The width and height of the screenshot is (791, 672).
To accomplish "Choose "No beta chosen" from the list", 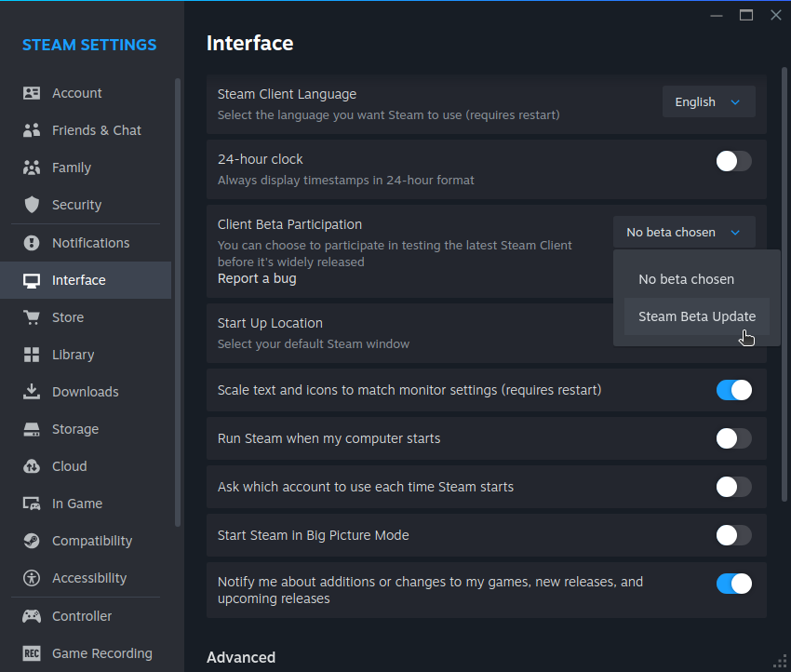I will pos(697,279).
